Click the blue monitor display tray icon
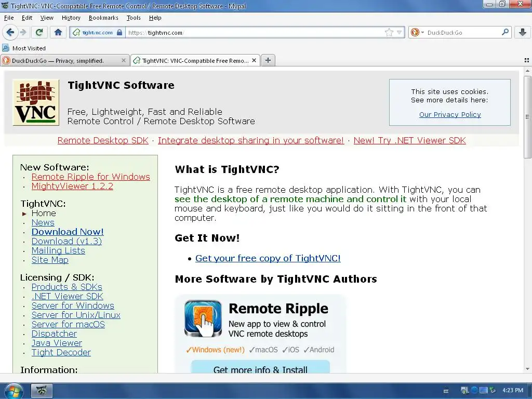Image resolution: width=532 pixels, height=399 pixels. click(x=483, y=390)
